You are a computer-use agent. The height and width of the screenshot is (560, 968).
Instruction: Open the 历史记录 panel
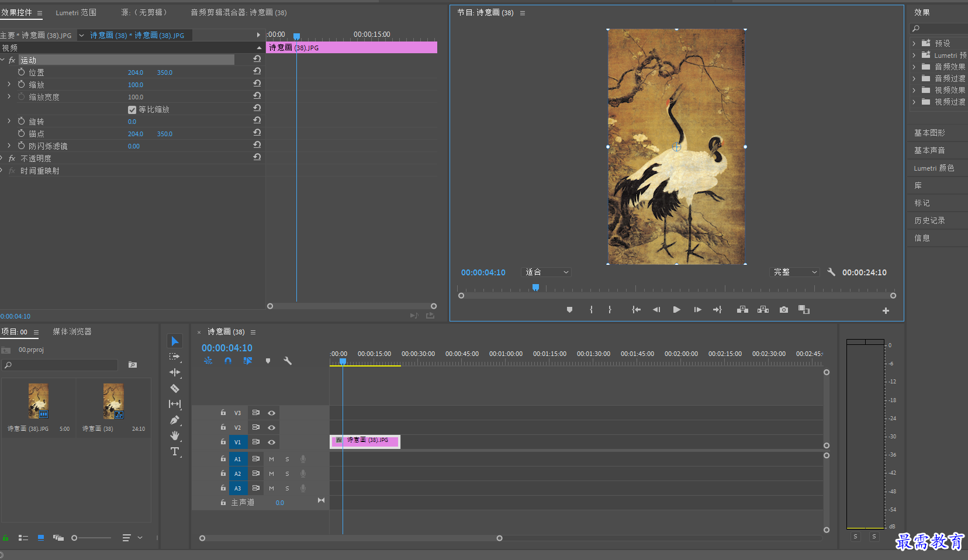click(929, 220)
